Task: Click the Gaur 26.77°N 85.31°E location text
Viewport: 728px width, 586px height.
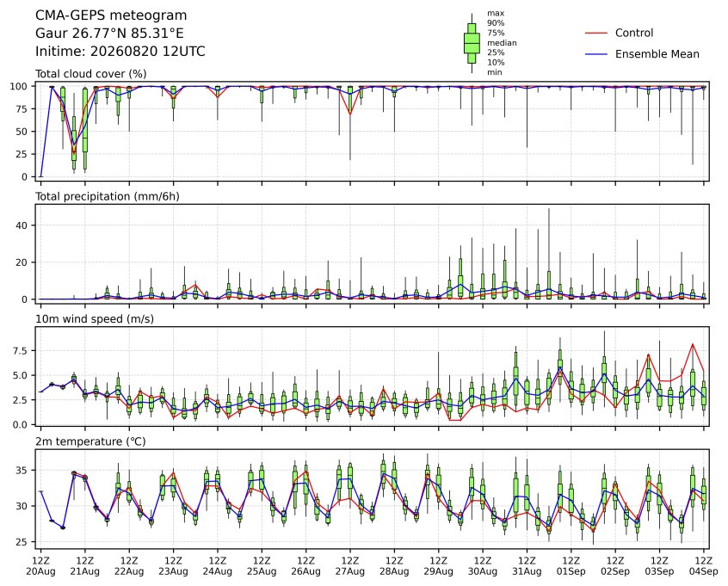Action: pyautogui.click(x=109, y=34)
